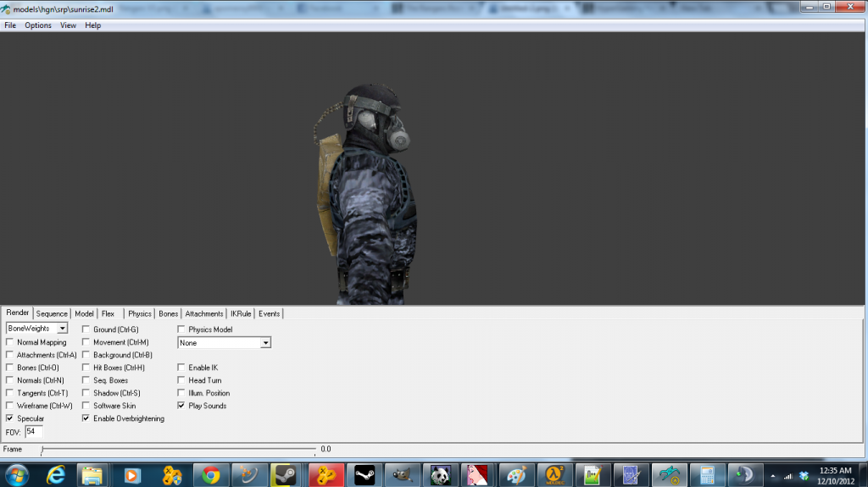Image resolution: width=868 pixels, height=487 pixels.
Task: Enable Ground (Ctrl-G) checkbox
Action: pos(86,329)
